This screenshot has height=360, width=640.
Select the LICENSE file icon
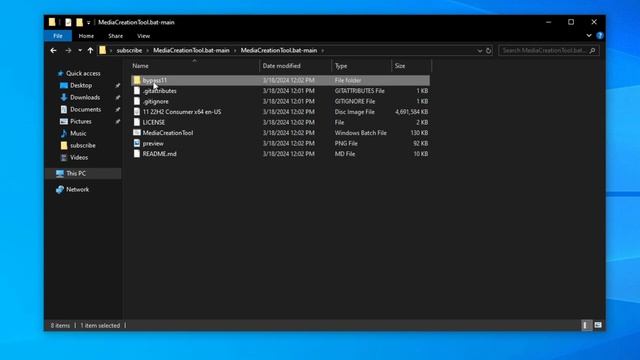tap(137, 122)
